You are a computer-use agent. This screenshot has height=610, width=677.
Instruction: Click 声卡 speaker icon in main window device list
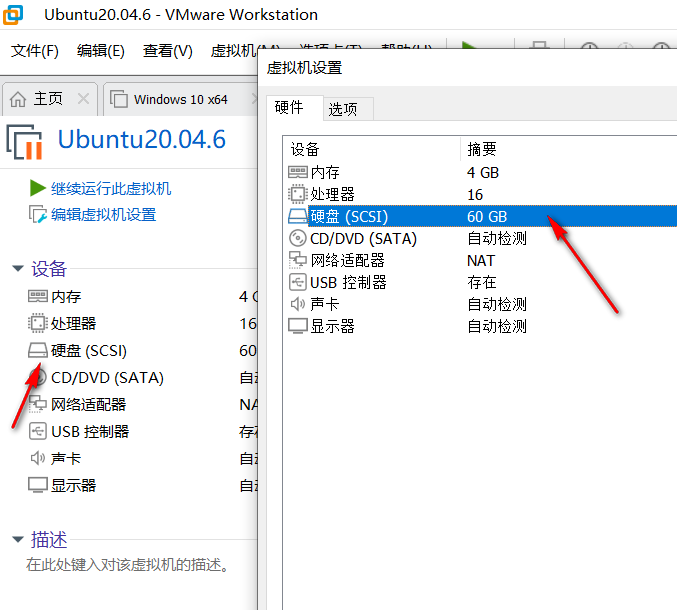[x=38, y=458]
